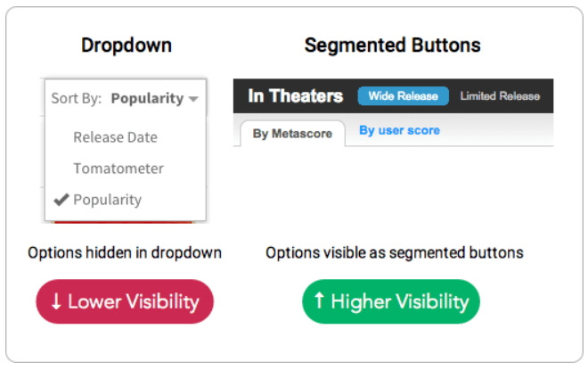Viewport: 588px width, 370px height.
Task: Switch to the Limited Release segment
Action: pyautogui.click(x=500, y=96)
